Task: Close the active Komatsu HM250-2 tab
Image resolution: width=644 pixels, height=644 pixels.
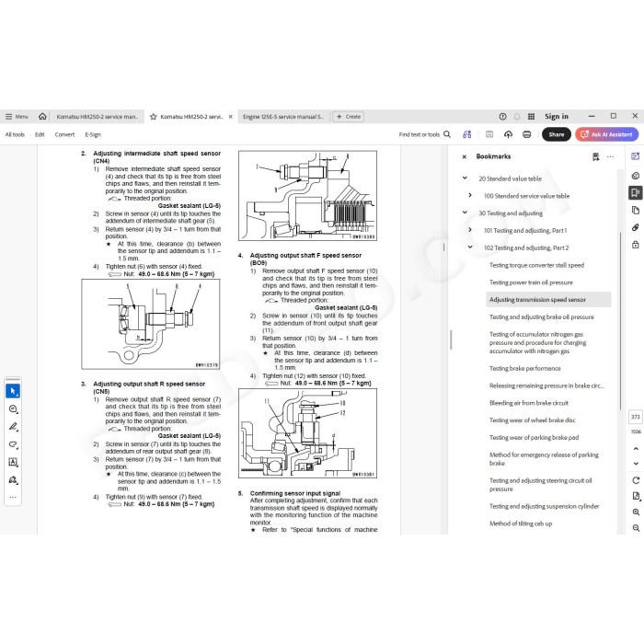Action: [230, 117]
